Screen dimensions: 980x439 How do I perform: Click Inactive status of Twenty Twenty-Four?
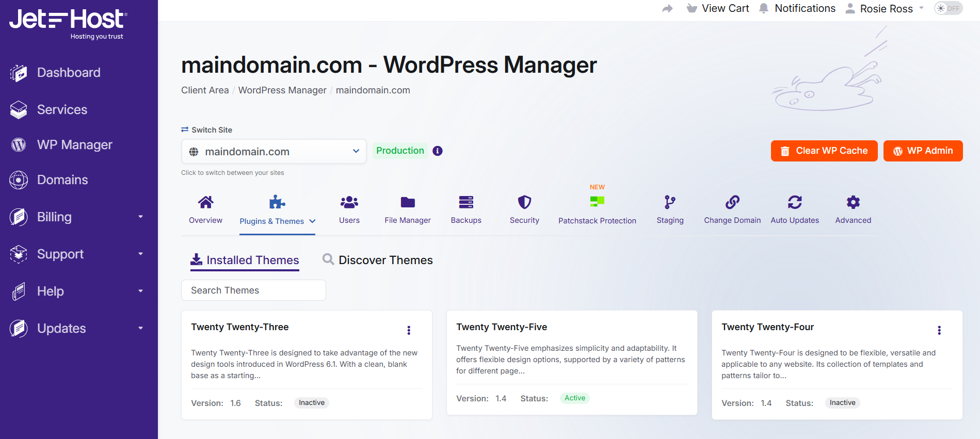pyautogui.click(x=843, y=403)
